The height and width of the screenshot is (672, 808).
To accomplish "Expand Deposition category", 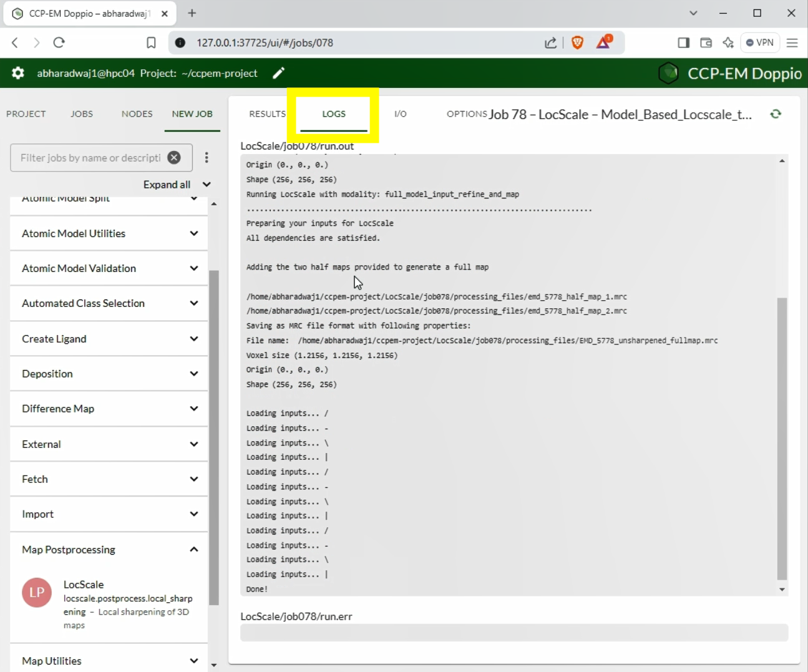I will click(109, 374).
